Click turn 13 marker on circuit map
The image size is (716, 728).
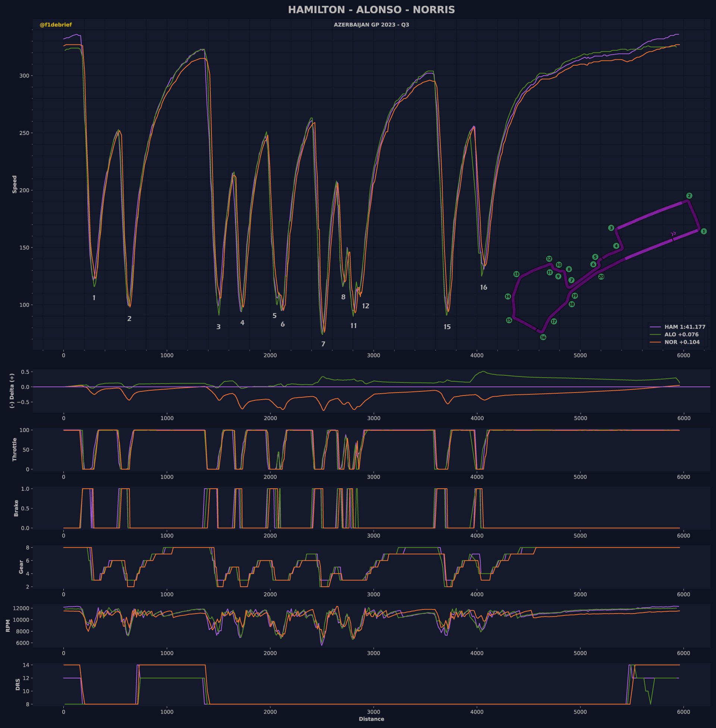coord(516,274)
